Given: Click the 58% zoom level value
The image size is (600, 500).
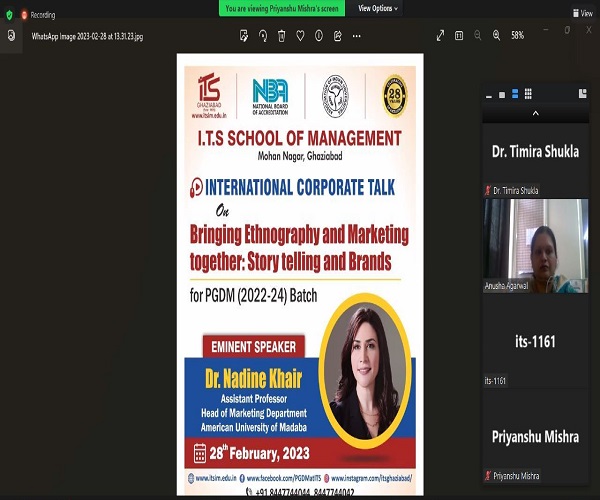Looking at the screenshot, I should tap(517, 36).
